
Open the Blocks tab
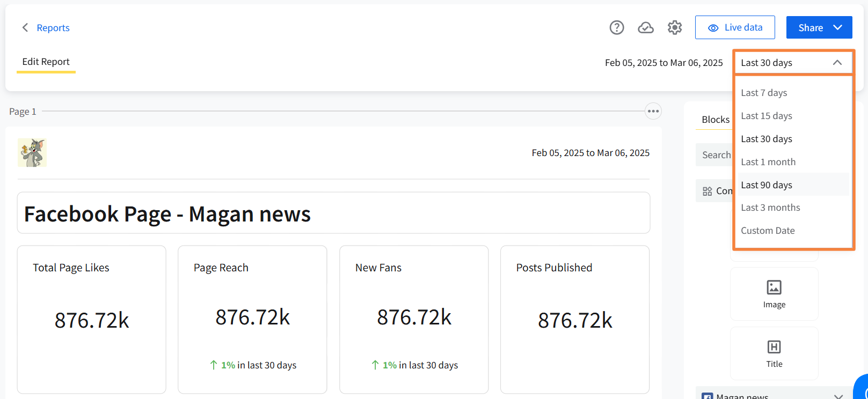click(715, 120)
